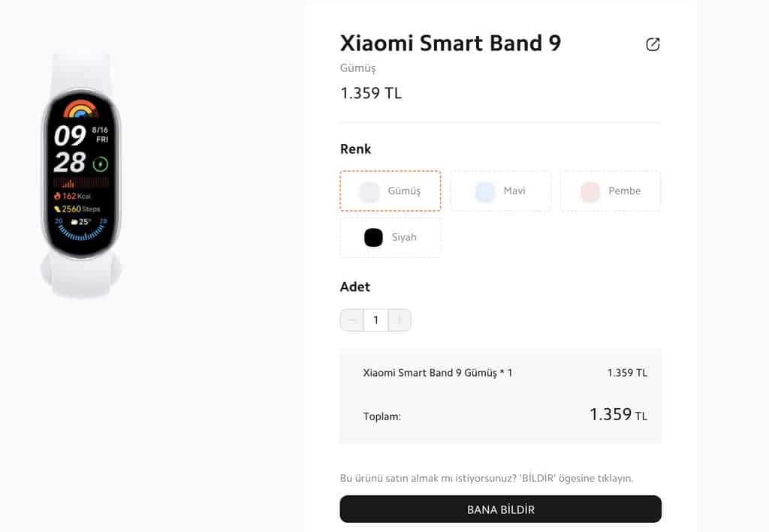Select the Gümüş color option

[x=391, y=191]
